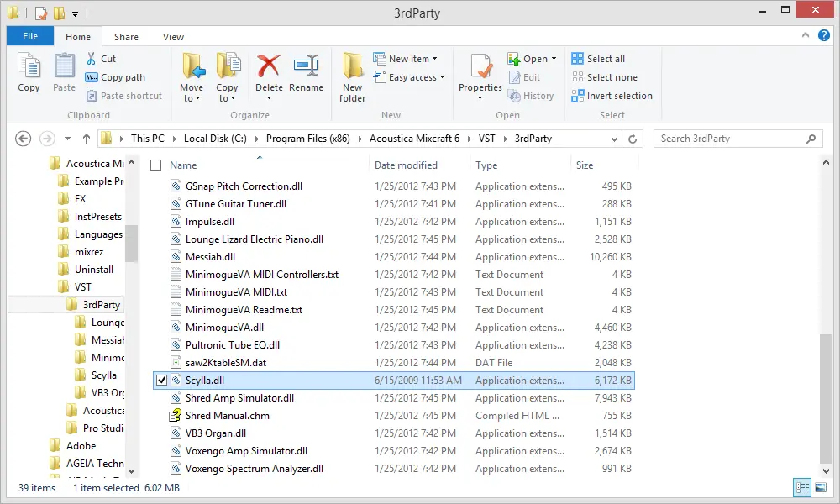The width and height of the screenshot is (840, 504).
Task: Switch to the View ribbon tab
Action: [x=173, y=36]
